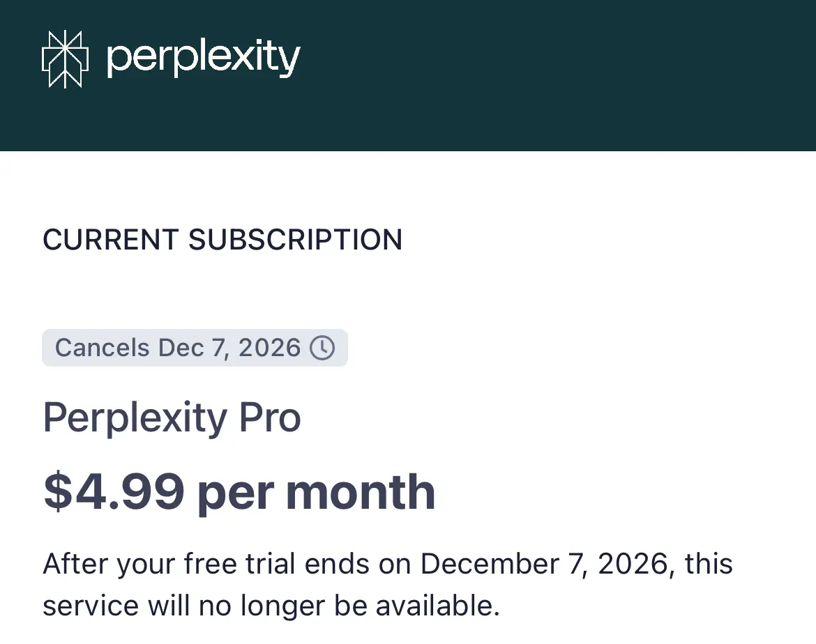Click the '$4.99' amount
The image size is (816, 644).
coord(114,491)
